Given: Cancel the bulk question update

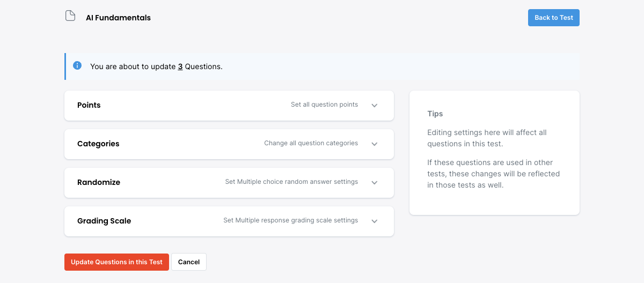Looking at the screenshot, I should (x=189, y=262).
